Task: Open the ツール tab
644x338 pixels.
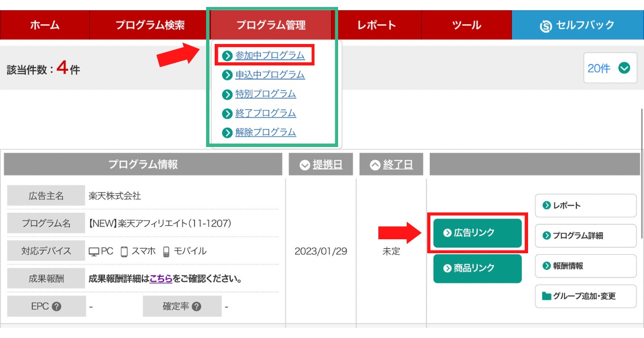Action: click(x=466, y=25)
